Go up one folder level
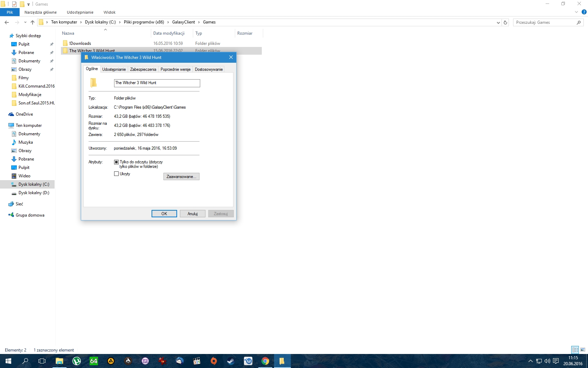 pyautogui.click(x=33, y=22)
